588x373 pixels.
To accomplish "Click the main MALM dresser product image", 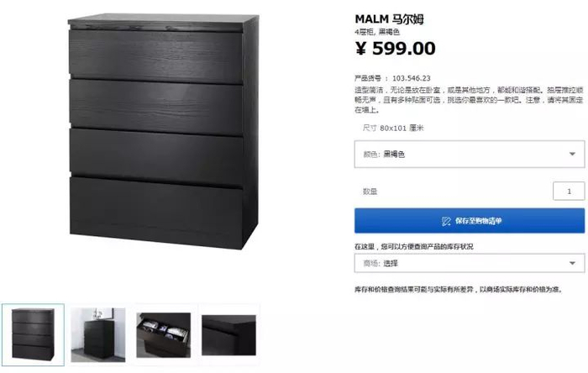I will 164,131.
